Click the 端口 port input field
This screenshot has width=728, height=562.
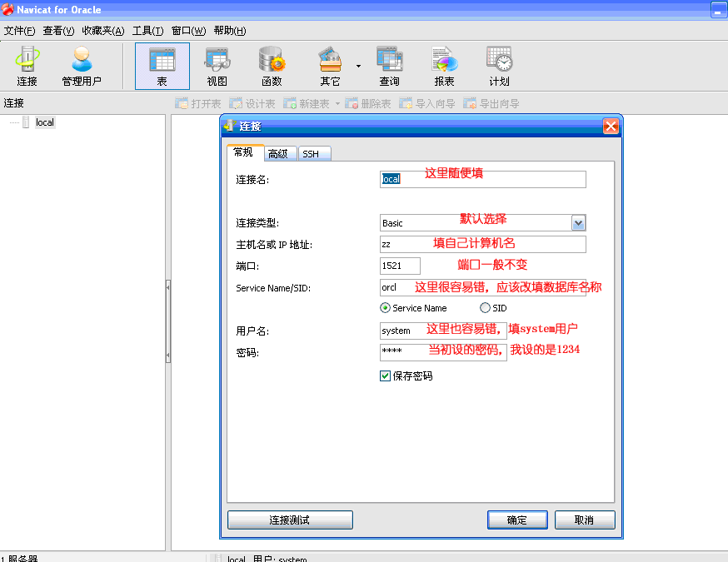[x=400, y=266]
